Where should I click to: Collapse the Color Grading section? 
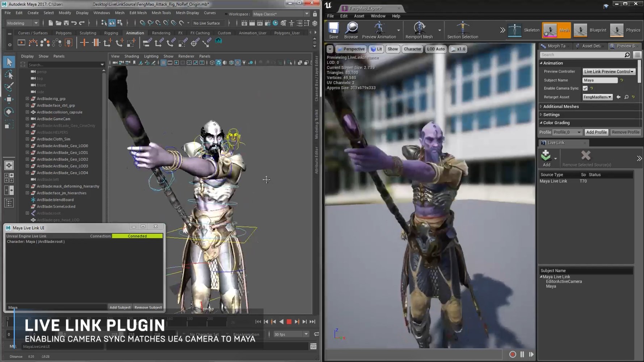pyautogui.click(x=541, y=123)
